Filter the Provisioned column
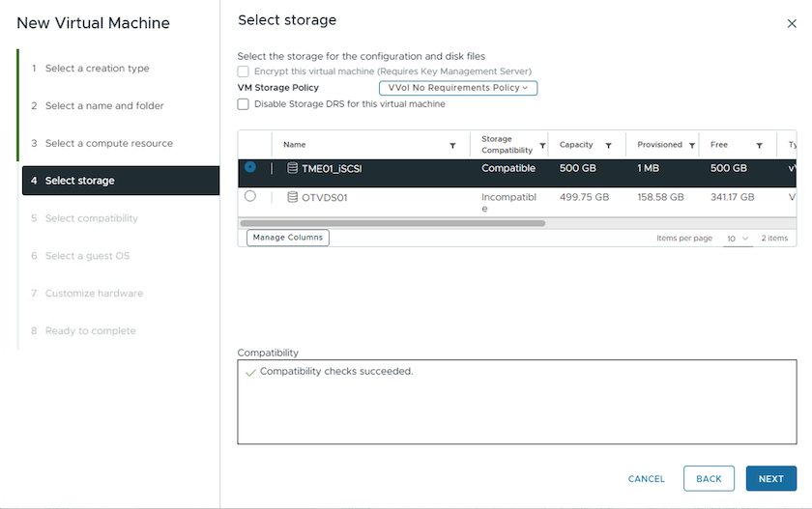This screenshot has width=812, height=509. [x=692, y=146]
